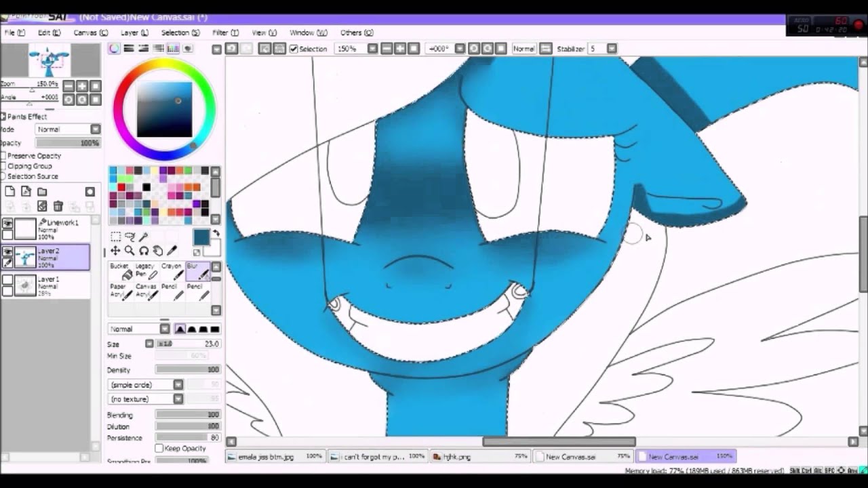Delete the current layer with trash icon
868x488 pixels.
click(58, 206)
